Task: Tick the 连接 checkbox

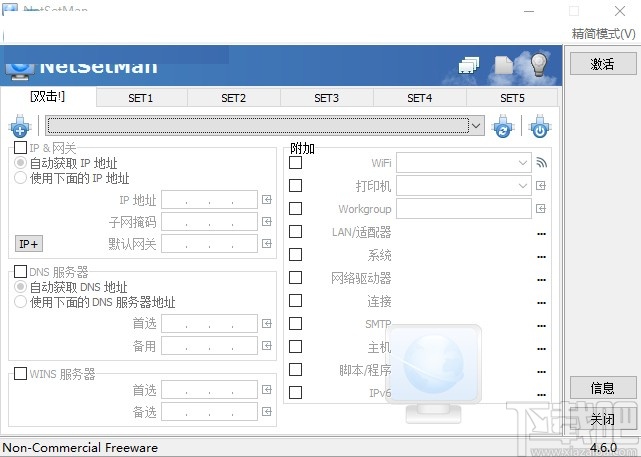Action: point(296,300)
